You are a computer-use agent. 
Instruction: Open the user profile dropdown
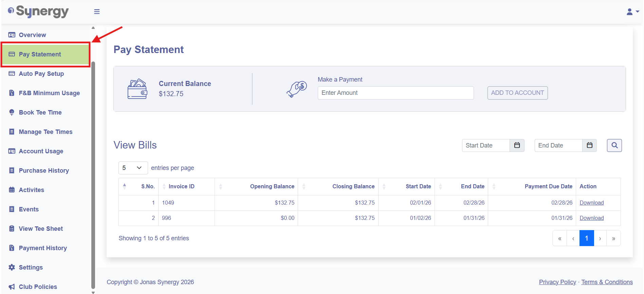[x=632, y=12]
